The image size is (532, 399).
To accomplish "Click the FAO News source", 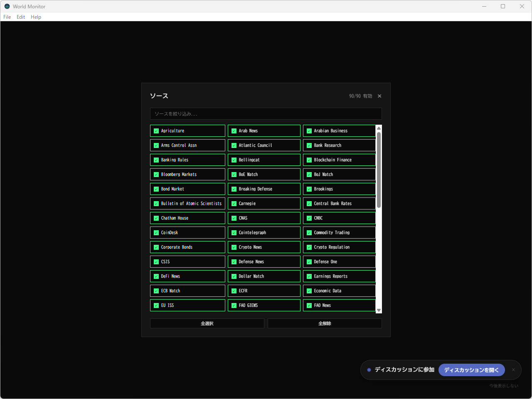I will point(339,305).
